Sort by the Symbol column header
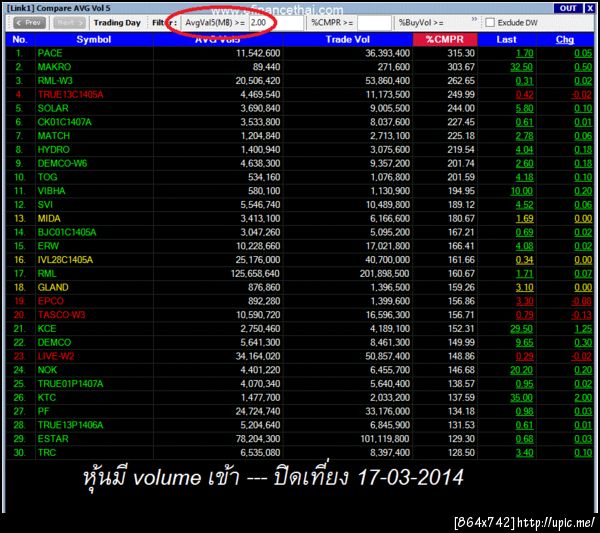Screen dimensions: 600x533 coord(94,39)
